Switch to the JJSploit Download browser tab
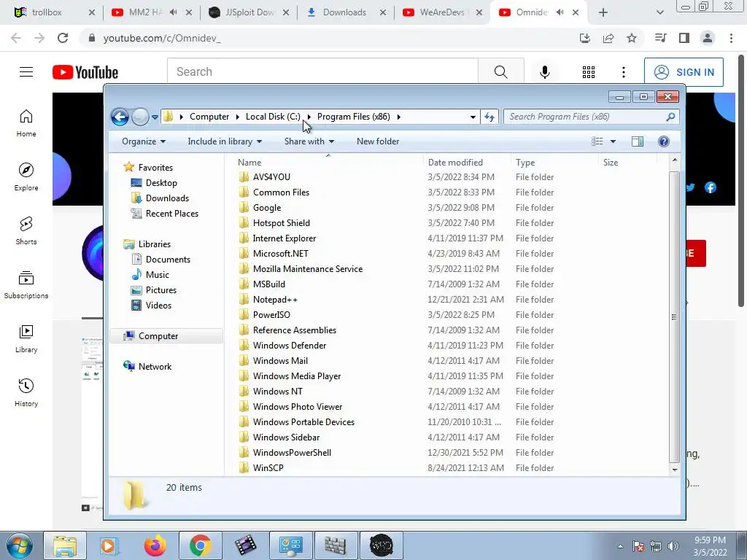Screen dimensions: 747x560 (x=249, y=12)
